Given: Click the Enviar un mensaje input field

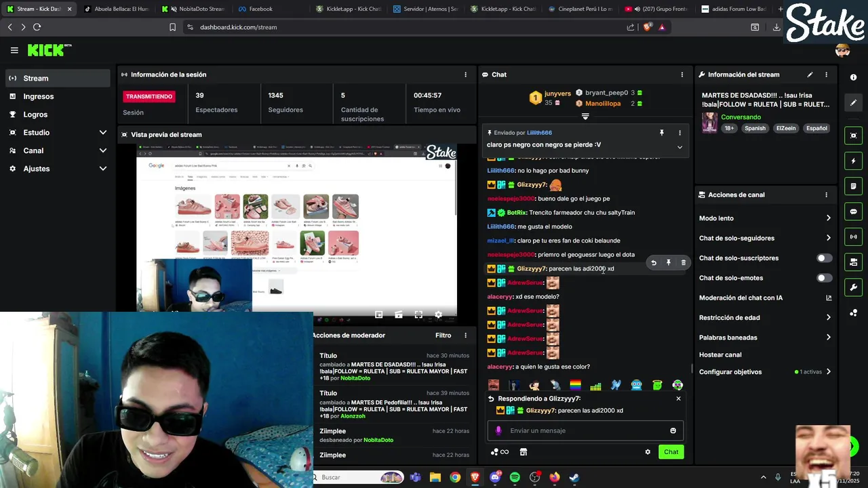Looking at the screenshot, I should (x=585, y=430).
